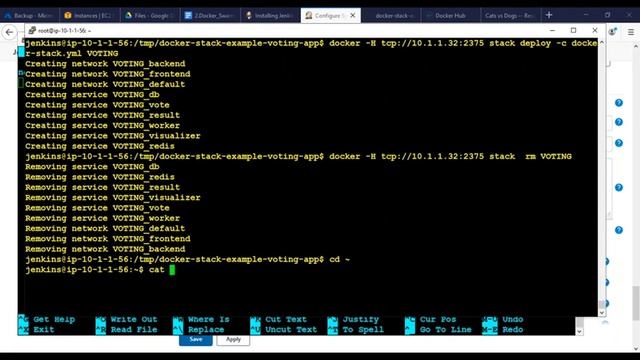Click the 'Undo' nano shortcut
This screenshot has width=640, height=360.
tap(513, 319)
